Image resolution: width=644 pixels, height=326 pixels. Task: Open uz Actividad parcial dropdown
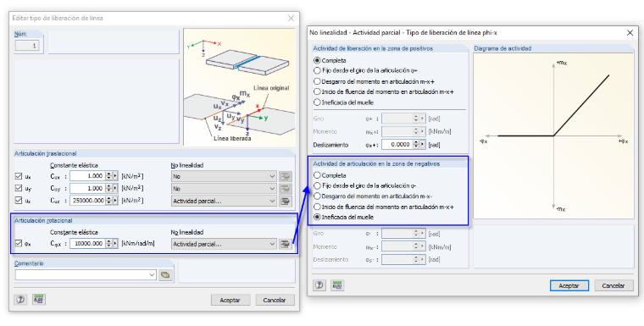point(225,202)
